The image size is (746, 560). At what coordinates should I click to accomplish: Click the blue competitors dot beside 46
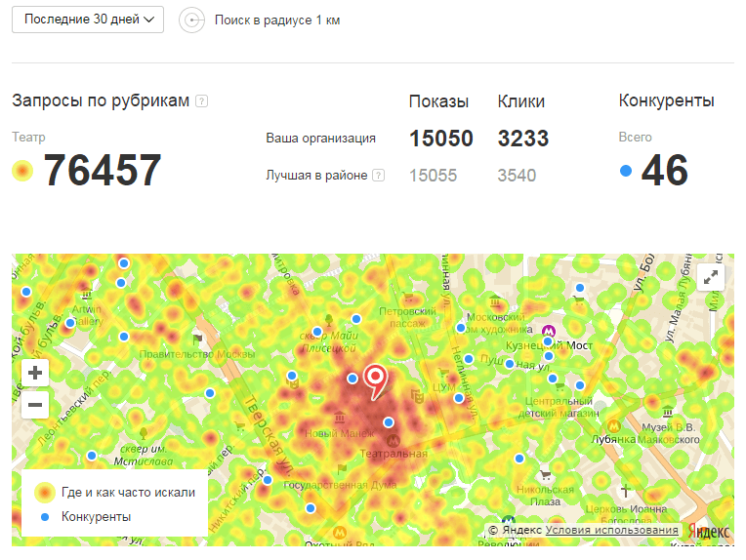click(x=626, y=171)
